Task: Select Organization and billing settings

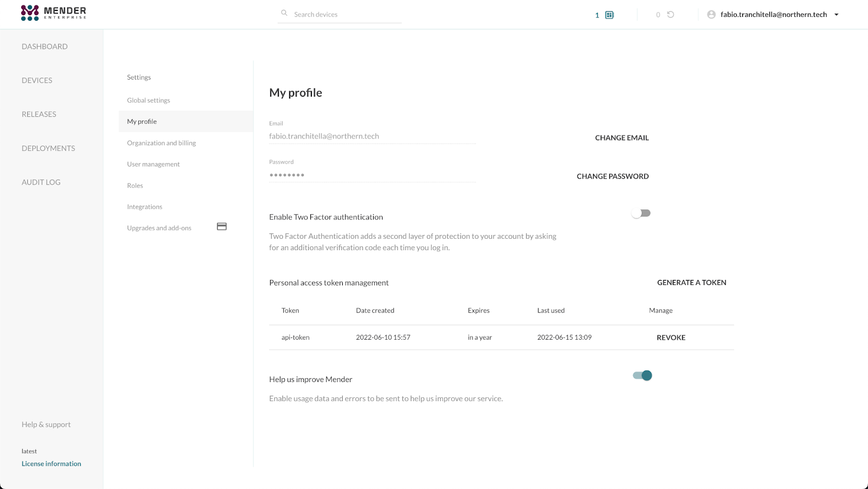Action: (x=161, y=142)
